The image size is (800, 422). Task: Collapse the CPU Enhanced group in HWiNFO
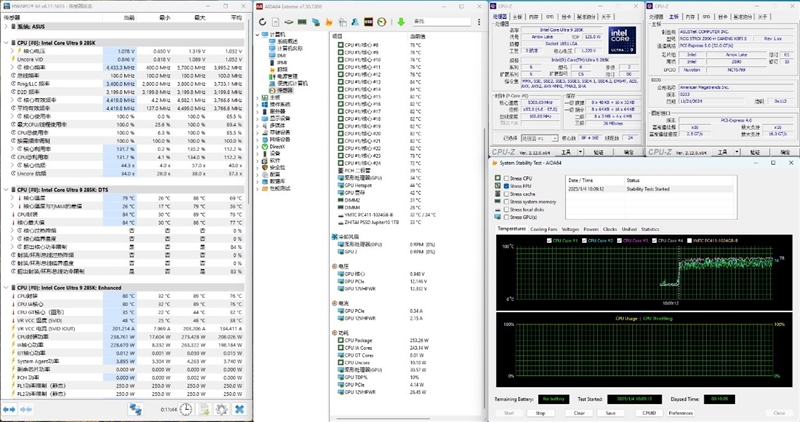[x=6, y=288]
